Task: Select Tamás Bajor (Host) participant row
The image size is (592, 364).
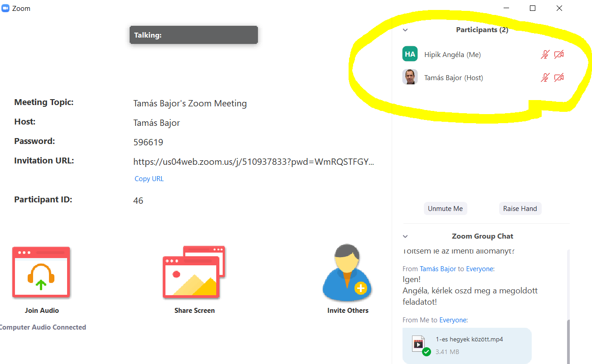Action: (484, 77)
